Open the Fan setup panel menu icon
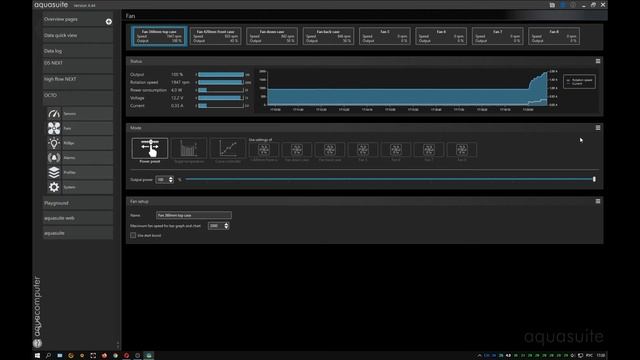The width and height of the screenshot is (640, 360). pos(598,201)
